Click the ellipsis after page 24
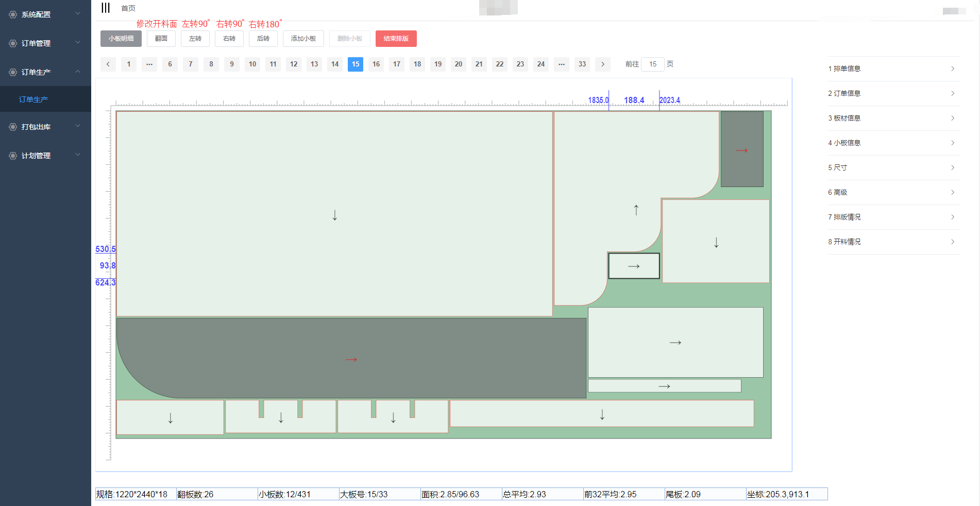Screen dimensions: 980x506 point(561,64)
